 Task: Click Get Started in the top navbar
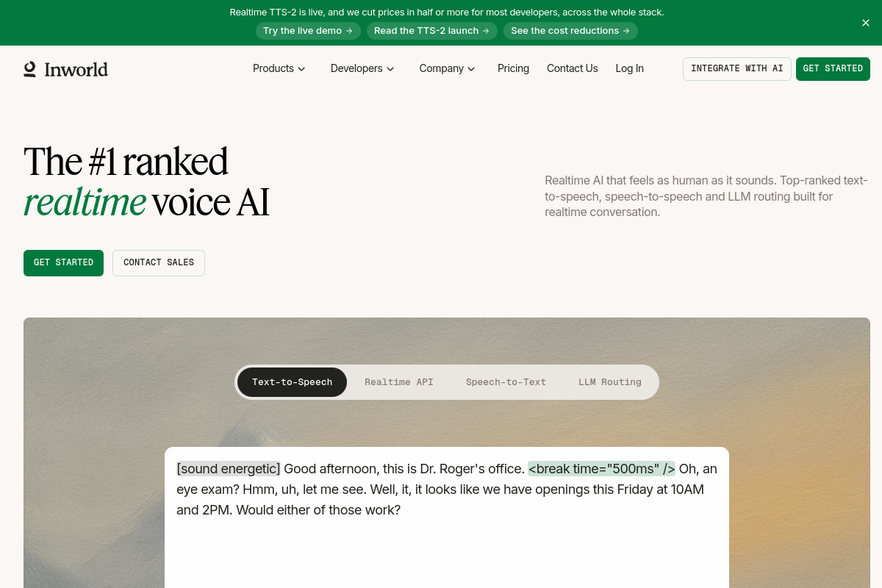pyautogui.click(x=833, y=69)
